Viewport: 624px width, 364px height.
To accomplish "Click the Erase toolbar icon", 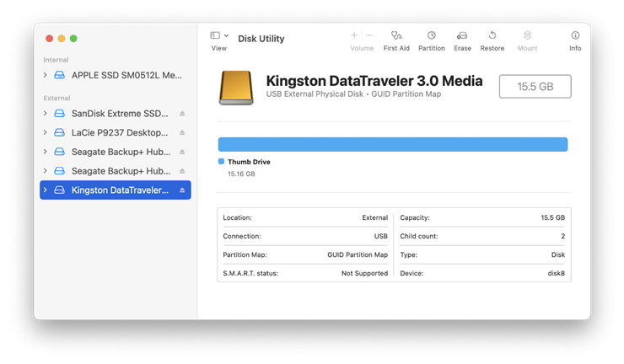I will 462,35.
